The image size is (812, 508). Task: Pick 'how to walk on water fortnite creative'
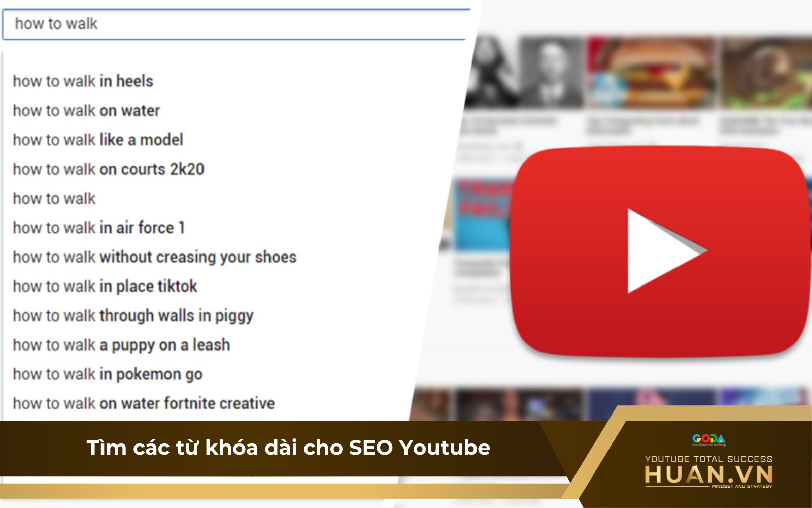click(144, 403)
